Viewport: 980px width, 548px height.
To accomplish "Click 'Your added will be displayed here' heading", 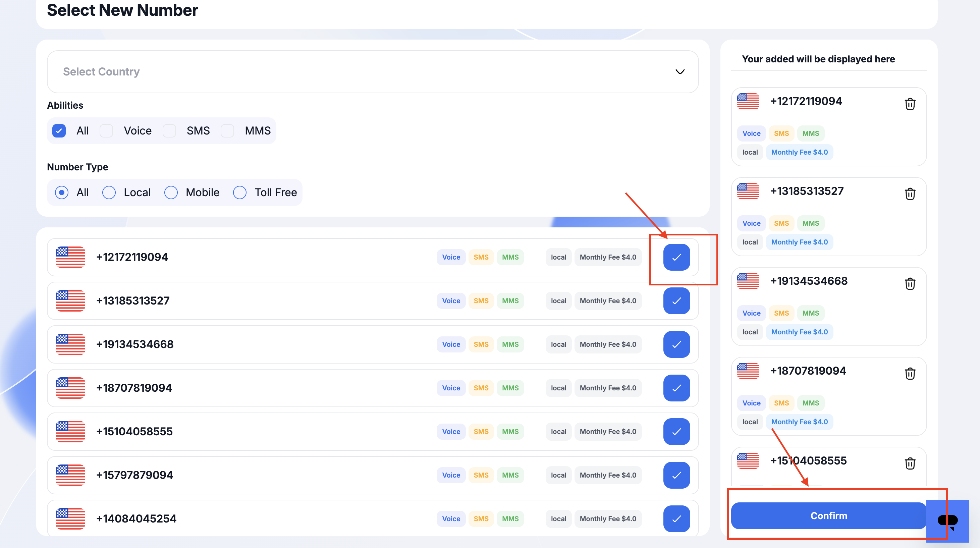I will [x=818, y=59].
